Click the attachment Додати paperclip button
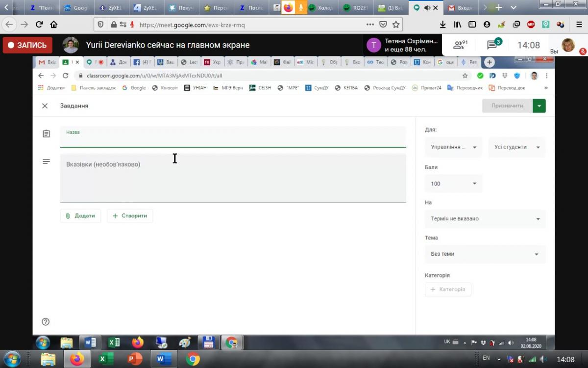The image size is (588, 368). [x=80, y=216]
